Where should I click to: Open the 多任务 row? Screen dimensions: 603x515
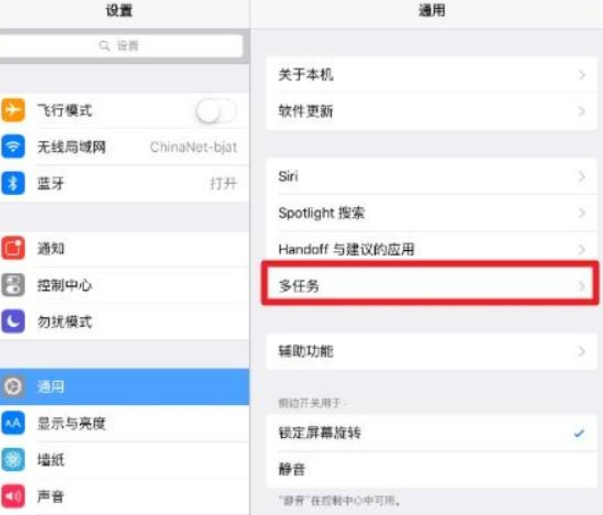pyautogui.click(x=430, y=284)
